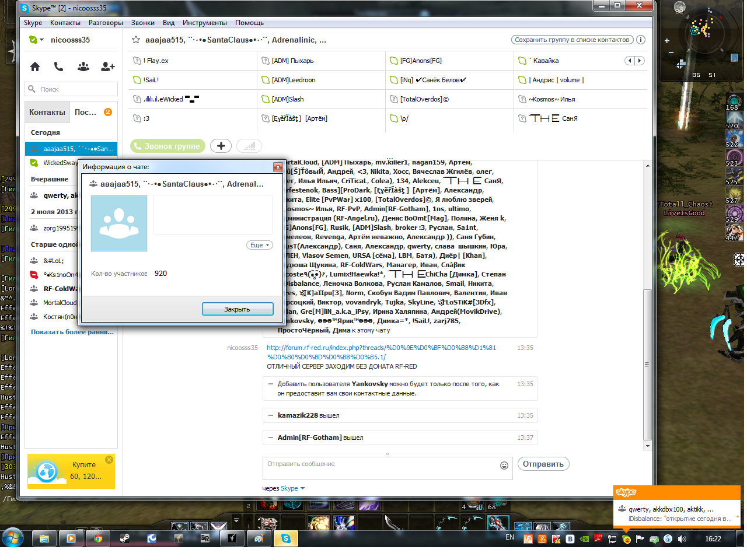Expand the Еще dropdown in dialog
Viewport: 747px width, 560px height.
pos(260,245)
